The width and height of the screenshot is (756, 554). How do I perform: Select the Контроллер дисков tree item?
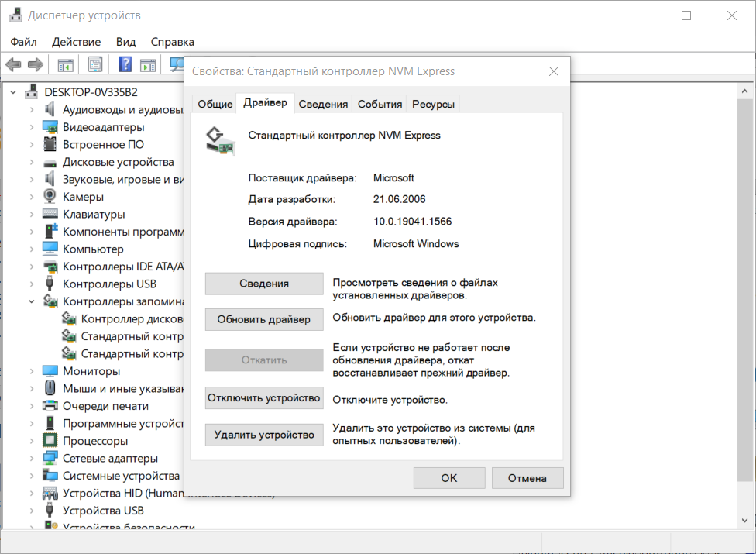click(123, 318)
